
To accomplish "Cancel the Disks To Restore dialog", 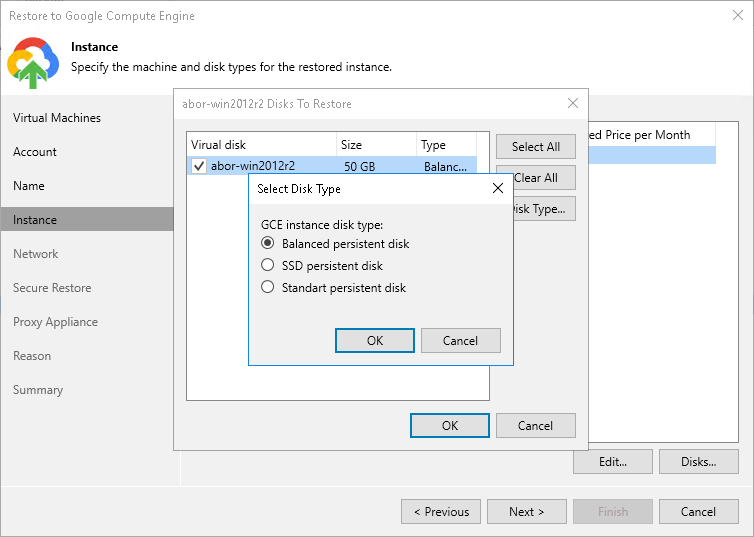I will 535,425.
